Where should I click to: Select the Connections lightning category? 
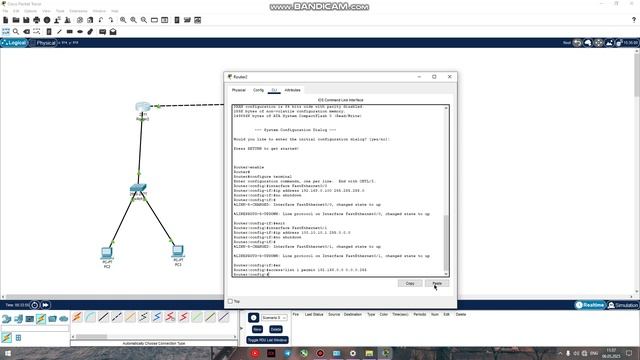click(41, 318)
